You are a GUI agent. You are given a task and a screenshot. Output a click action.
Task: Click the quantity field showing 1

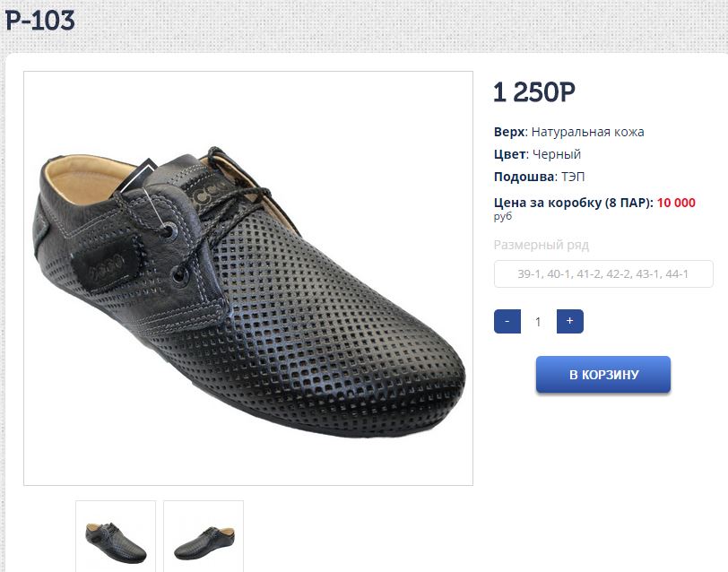(538, 321)
